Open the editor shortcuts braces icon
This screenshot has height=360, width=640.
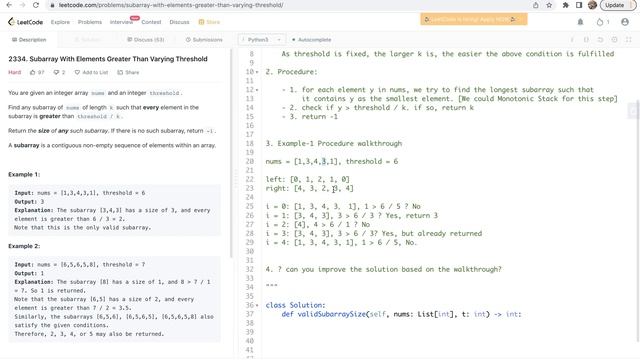586,40
